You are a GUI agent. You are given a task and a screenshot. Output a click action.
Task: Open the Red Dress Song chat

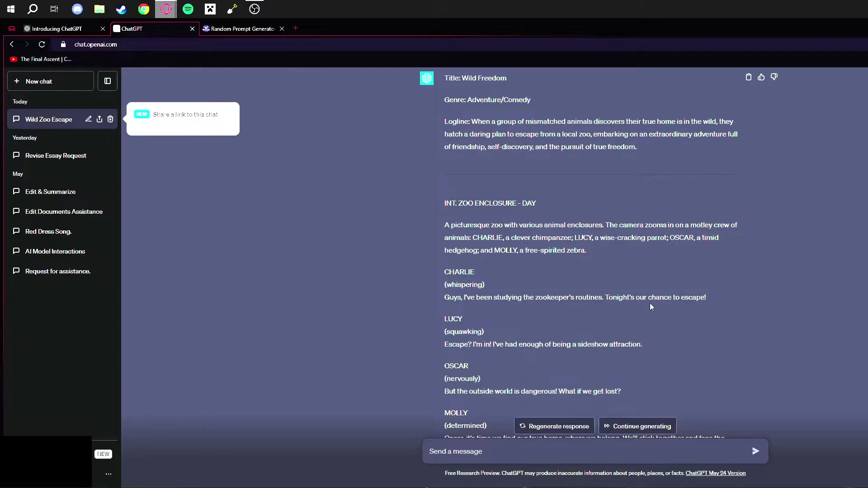62,231
